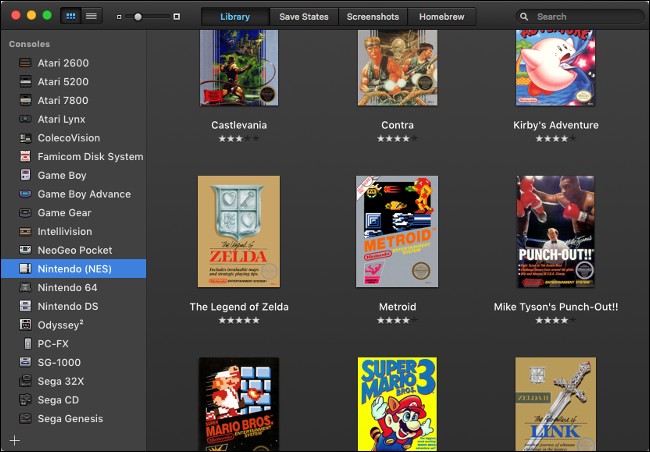Open the Screenshots tab
Screen dimensions: 650x452
(373, 17)
